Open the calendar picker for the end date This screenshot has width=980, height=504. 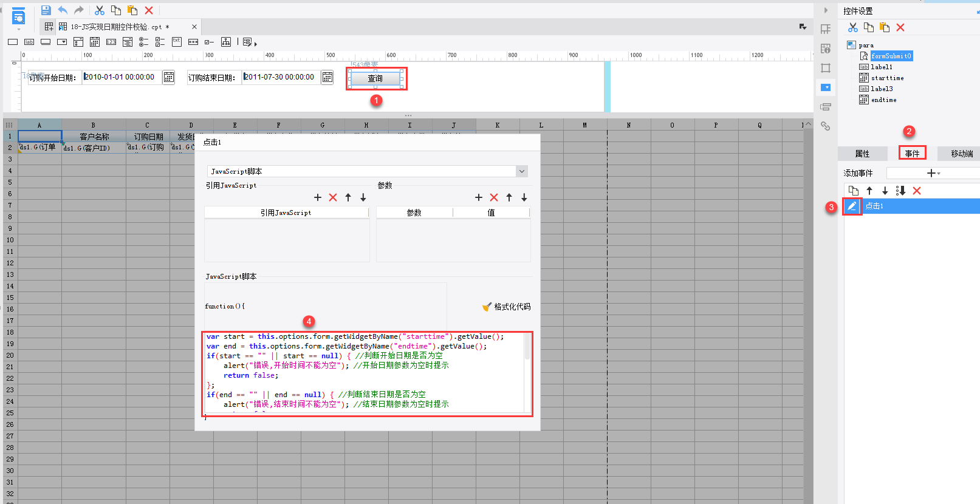[x=327, y=77]
